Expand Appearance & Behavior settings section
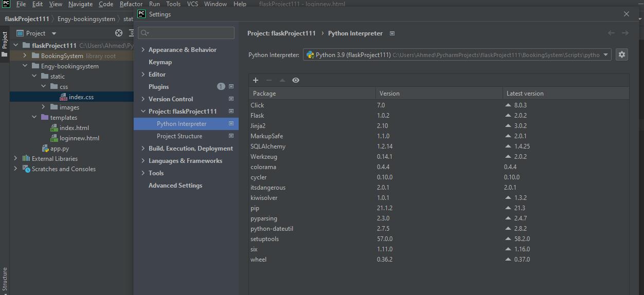 pyautogui.click(x=143, y=50)
